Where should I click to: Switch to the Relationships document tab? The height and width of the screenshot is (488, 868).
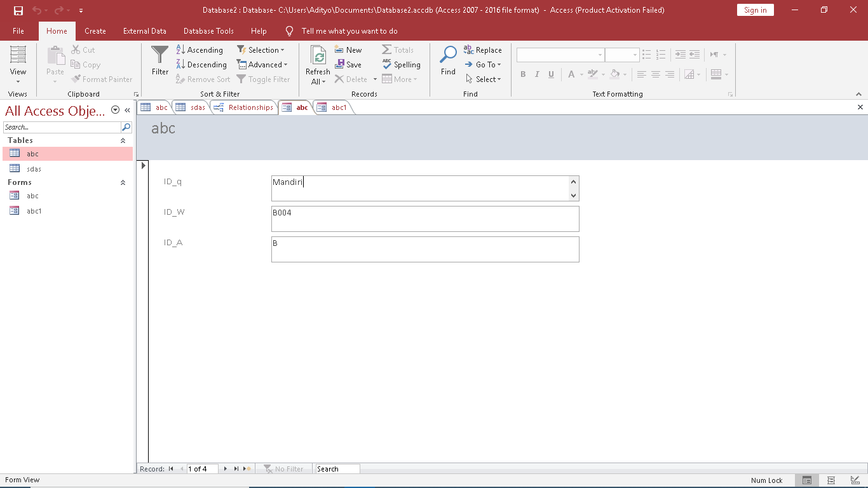pyautogui.click(x=244, y=107)
